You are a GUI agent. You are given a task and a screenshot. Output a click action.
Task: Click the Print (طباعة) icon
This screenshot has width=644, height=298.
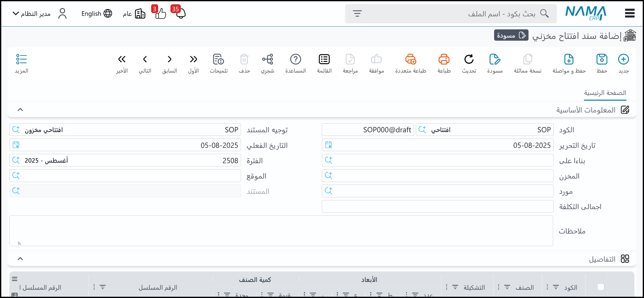[444, 59]
